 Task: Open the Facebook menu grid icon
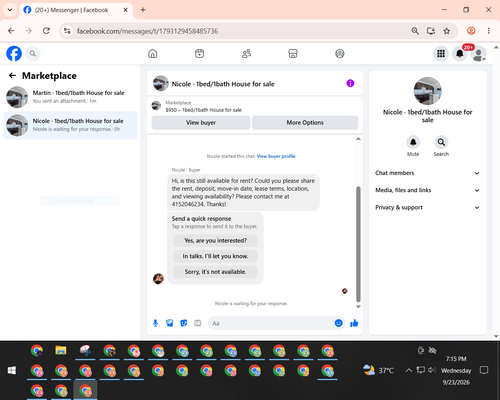(441, 53)
